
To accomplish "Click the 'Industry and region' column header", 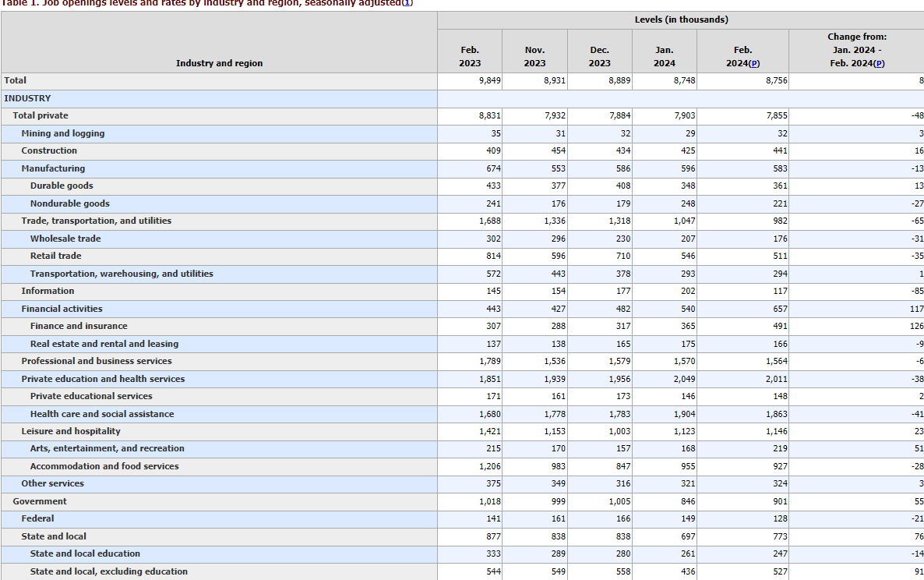I will [219, 63].
